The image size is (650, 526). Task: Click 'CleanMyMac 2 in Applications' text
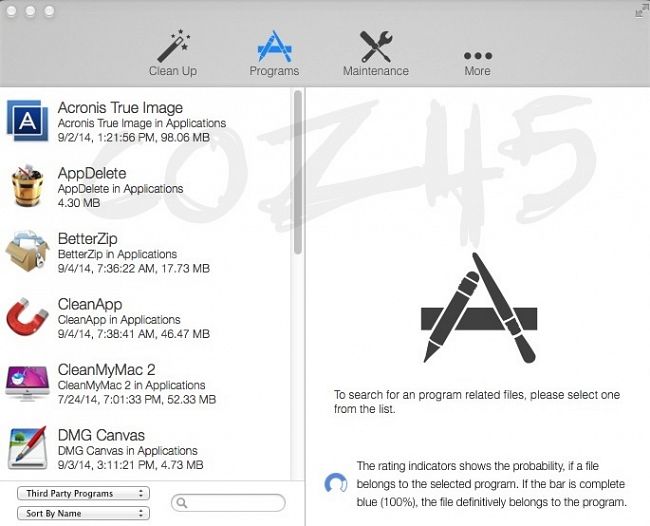click(131, 385)
